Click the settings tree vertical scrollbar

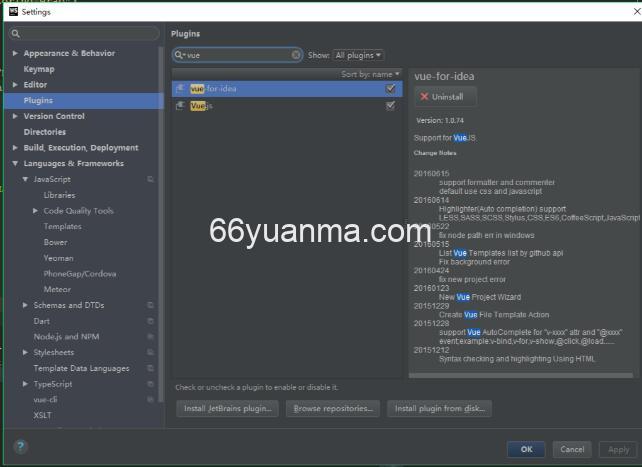point(161,224)
